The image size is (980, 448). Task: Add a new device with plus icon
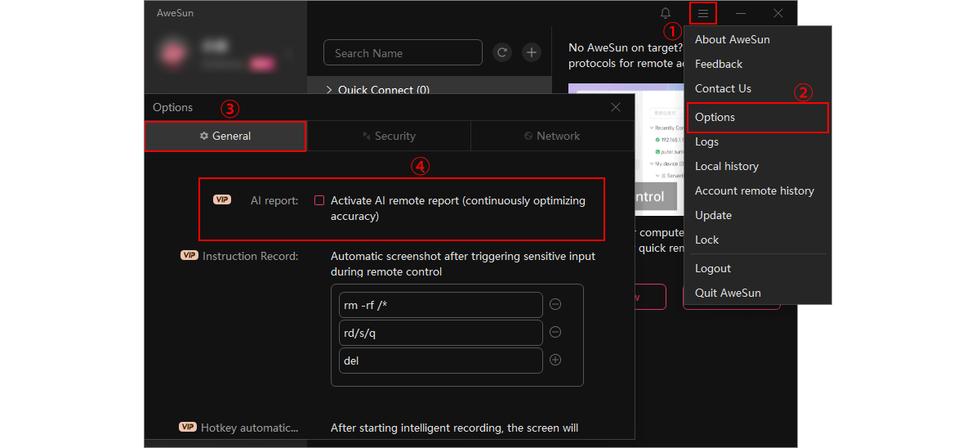click(x=532, y=53)
